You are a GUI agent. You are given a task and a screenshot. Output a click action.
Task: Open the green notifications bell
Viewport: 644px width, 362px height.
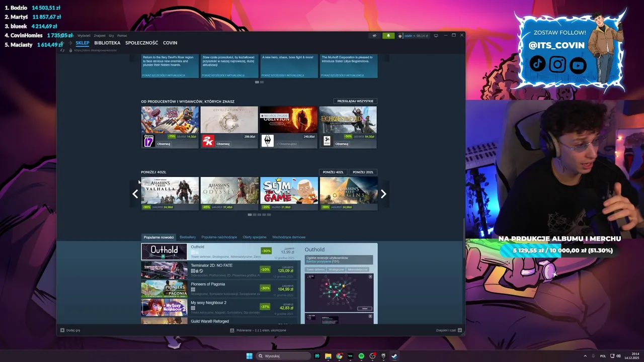tap(388, 36)
